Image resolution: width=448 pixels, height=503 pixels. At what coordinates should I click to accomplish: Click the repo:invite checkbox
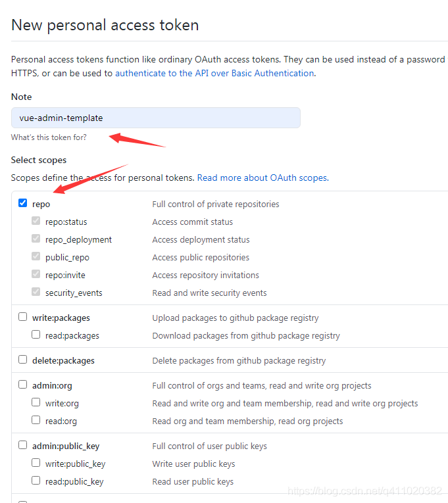pyautogui.click(x=36, y=275)
